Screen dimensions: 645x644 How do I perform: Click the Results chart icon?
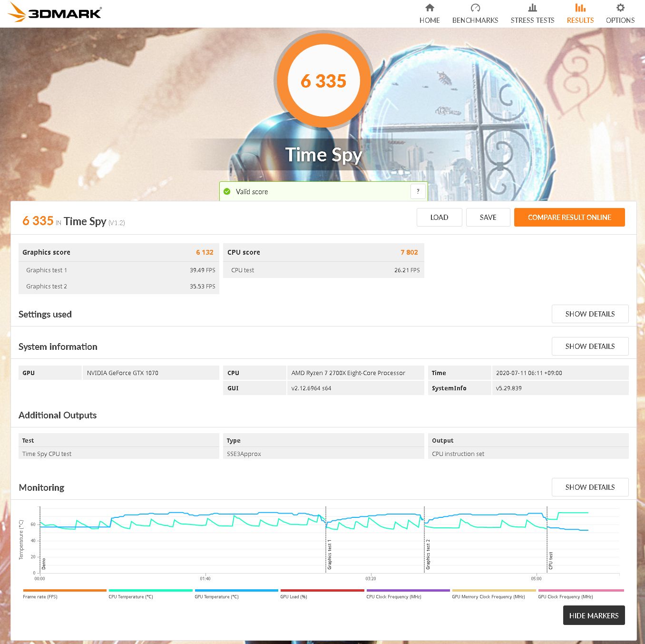tap(580, 8)
